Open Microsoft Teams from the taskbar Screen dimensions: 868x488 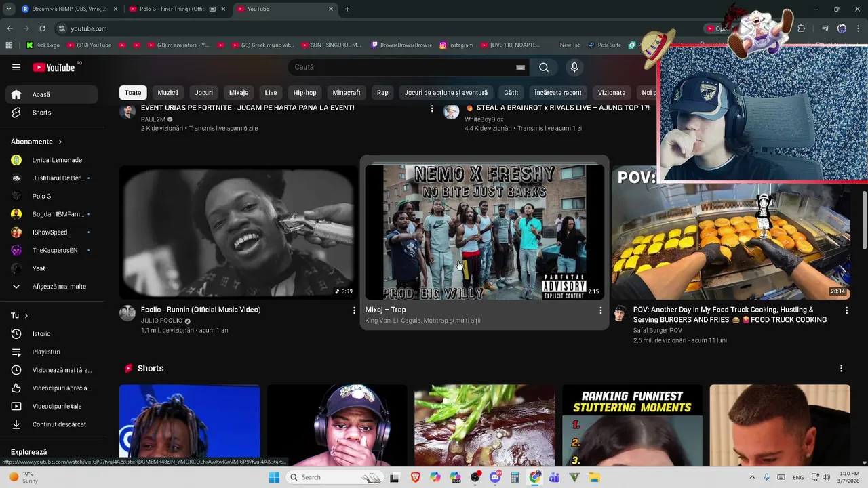click(x=555, y=477)
